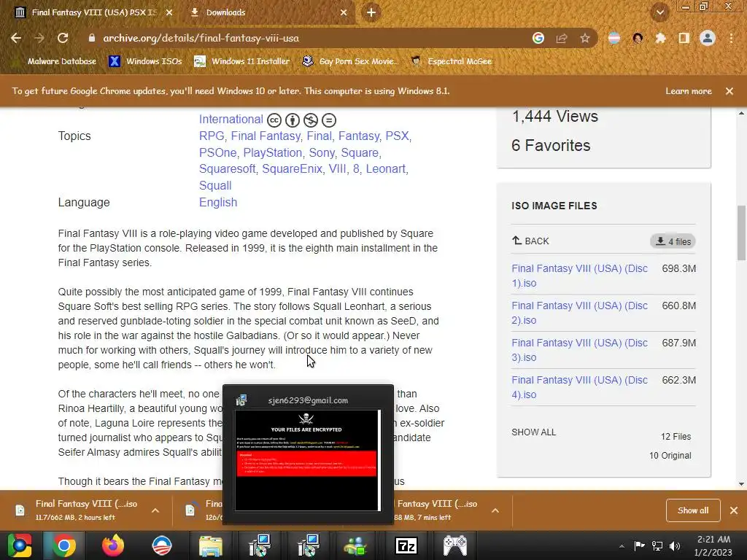Open the tab search dropdown arrow
Image resolution: width=747 pixels, height=560 pixels.
click(659, 12)
